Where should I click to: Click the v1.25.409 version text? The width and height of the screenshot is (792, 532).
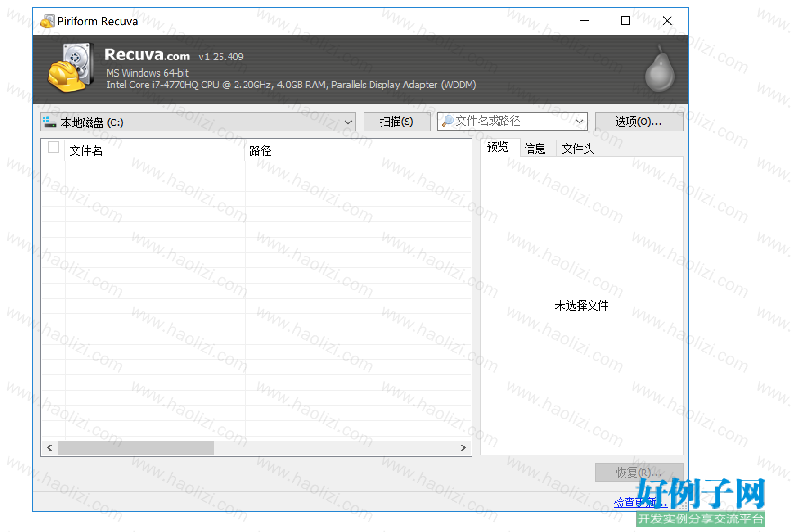pyautogui.click(x=221, y=57)
